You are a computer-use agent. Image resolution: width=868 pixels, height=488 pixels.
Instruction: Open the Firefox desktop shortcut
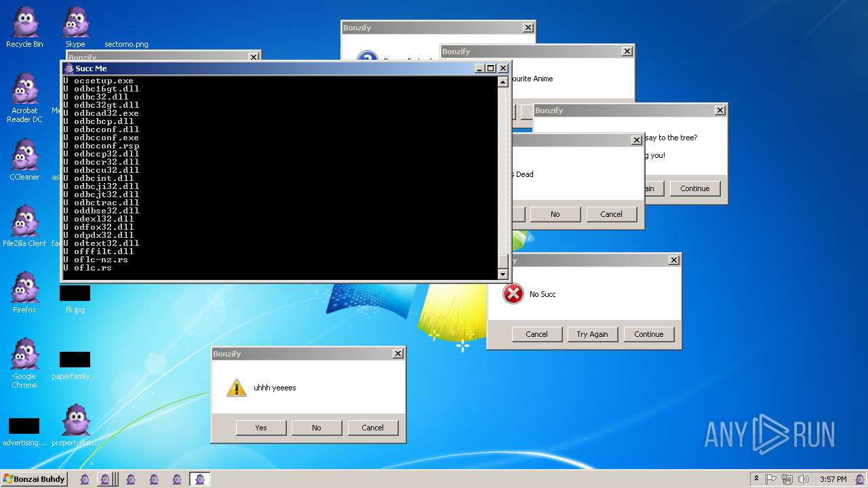[x=24, y=293]
